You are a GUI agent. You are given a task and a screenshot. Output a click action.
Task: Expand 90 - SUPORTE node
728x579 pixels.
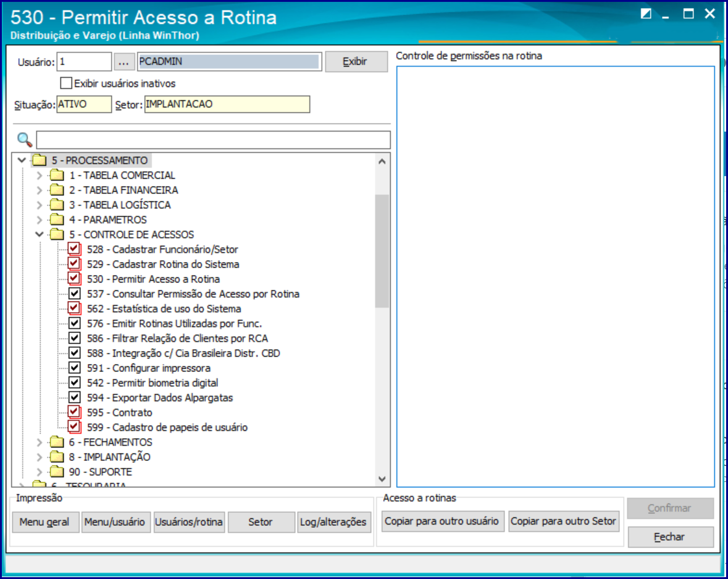[x=40, y=471]
